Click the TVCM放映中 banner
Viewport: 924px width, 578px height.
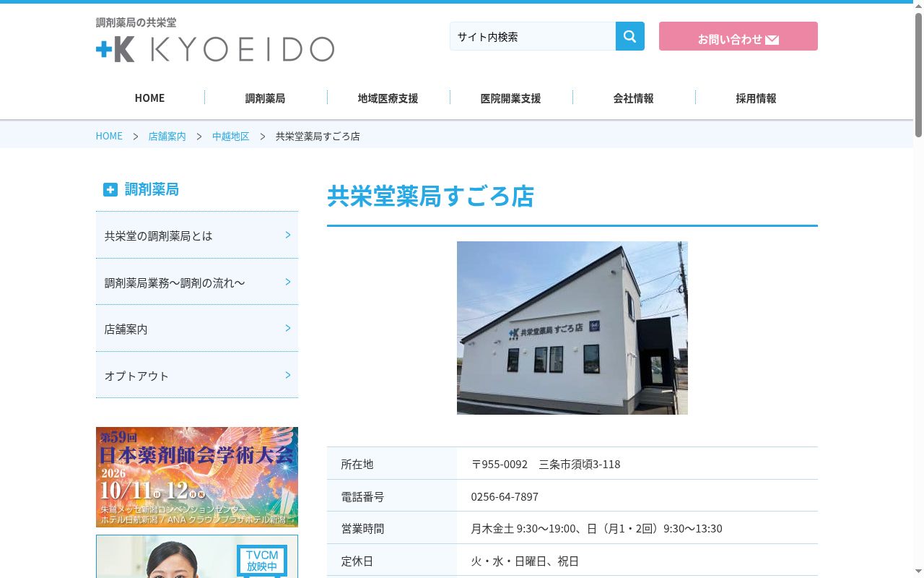coord(197,556)
